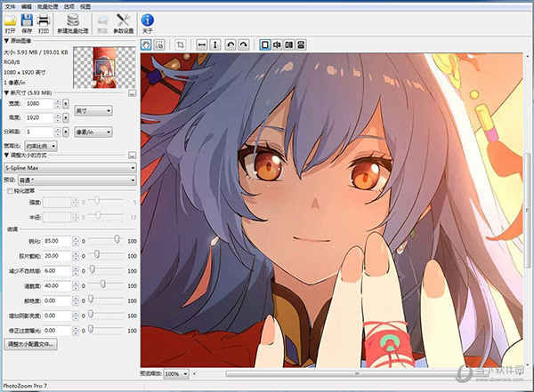
Task: Enable the 锐化遮罩 unsharp mask checkbox
Action: (x=10, y=191)
